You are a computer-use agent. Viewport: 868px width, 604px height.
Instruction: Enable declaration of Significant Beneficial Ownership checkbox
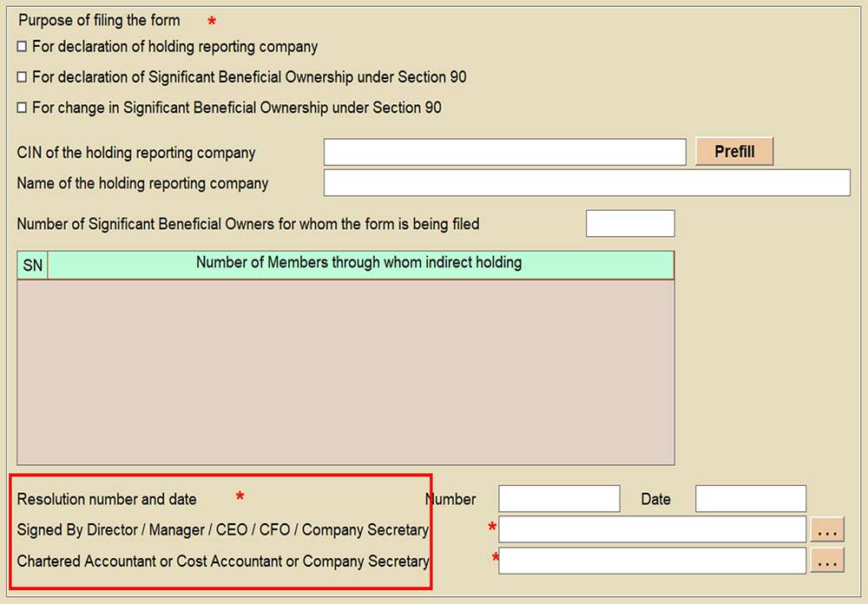pos(23,77)
